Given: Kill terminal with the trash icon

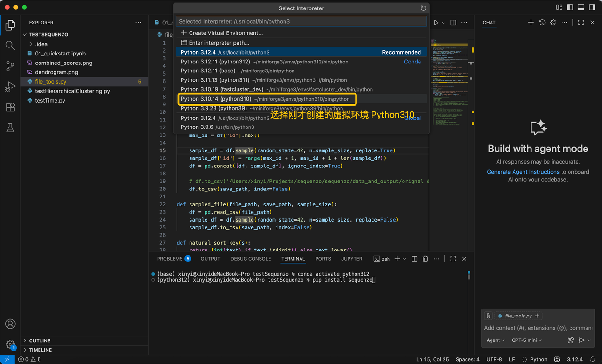Looking at the screenshot, I should pyautogui.click(x=425, y=259).
